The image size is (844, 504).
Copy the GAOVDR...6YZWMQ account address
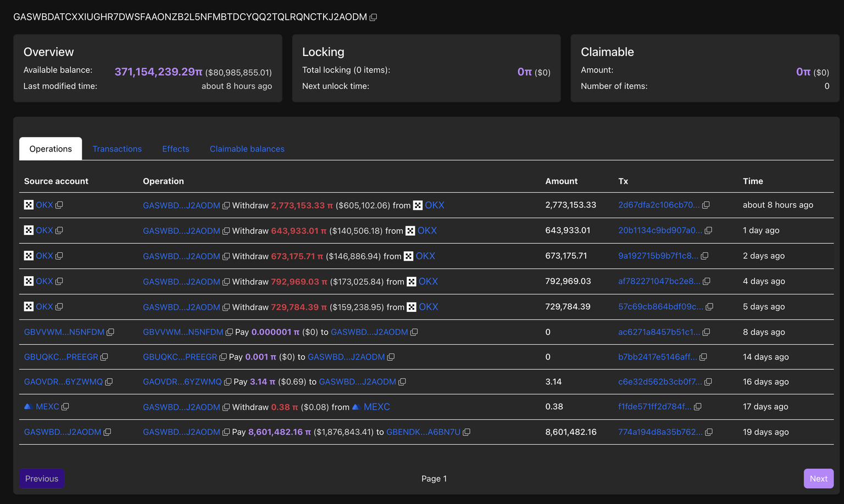click(109, 382)
